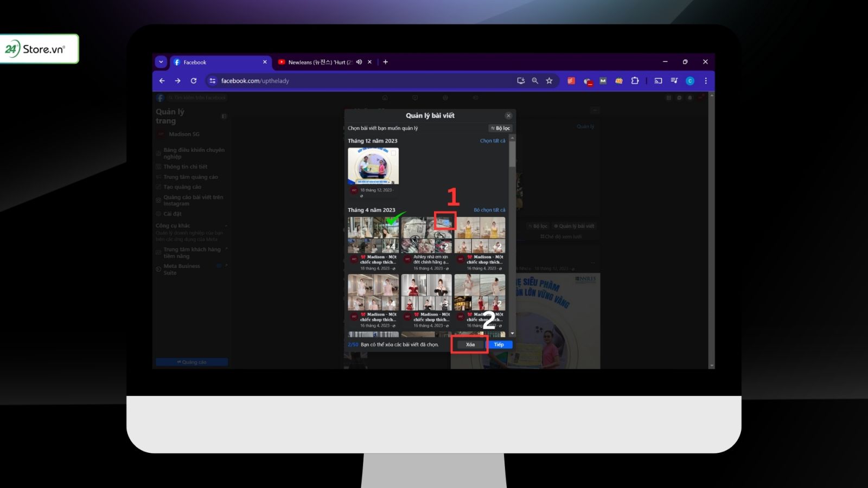The width and height of the screenshot is (868, 488).
Task: Click Chọn tất cả for Tháng 12 năm 2023
Action: 493,141
